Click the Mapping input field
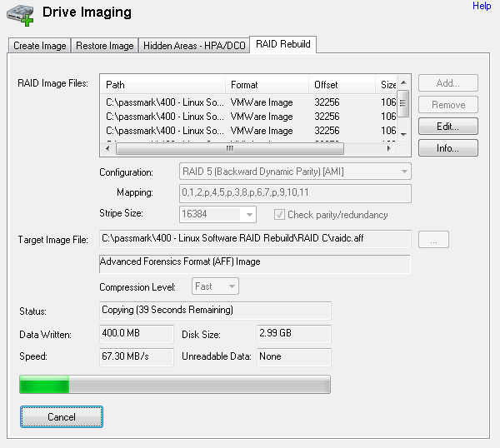The height and width of the screenshot is (448, 500). (295, 193)
